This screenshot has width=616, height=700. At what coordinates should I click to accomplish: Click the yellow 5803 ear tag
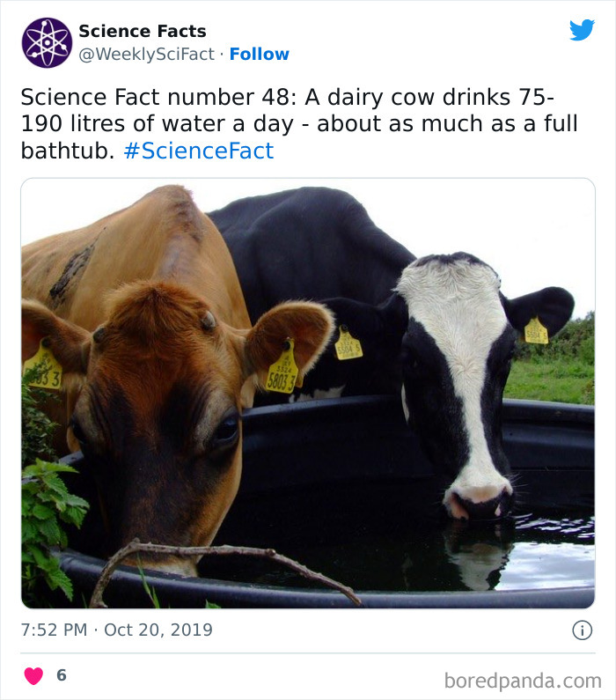pos(282,372)
